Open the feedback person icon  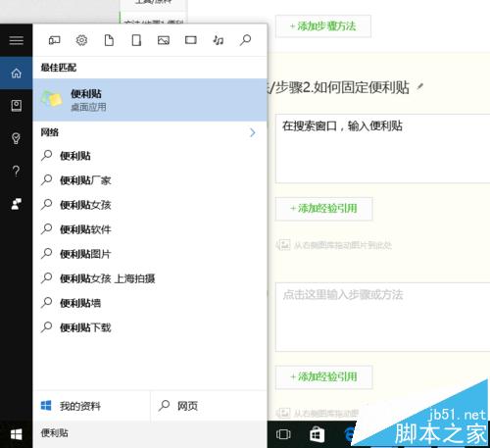[16, 204]
